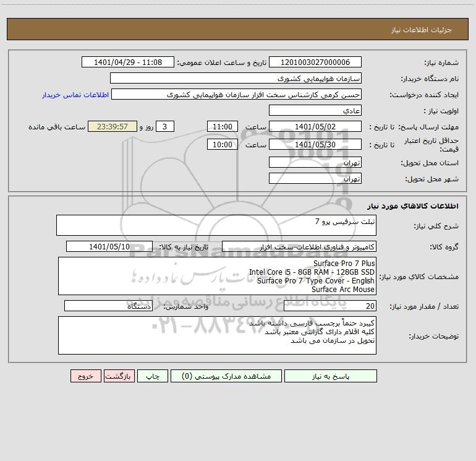Click the line Surface Pro 7 Type Cover - English
The width and height of the screenshot is (476, 461).
316,280
